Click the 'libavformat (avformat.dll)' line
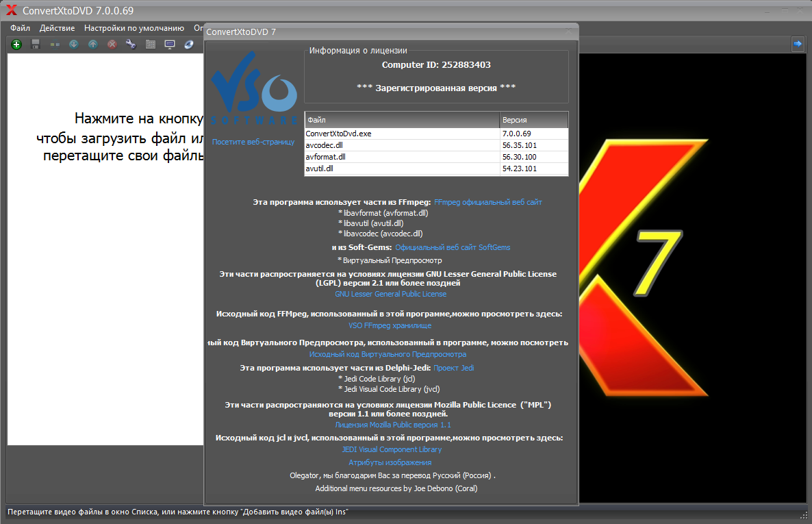Viewport: 812px width, 524px height. click(x=383, y=213)
